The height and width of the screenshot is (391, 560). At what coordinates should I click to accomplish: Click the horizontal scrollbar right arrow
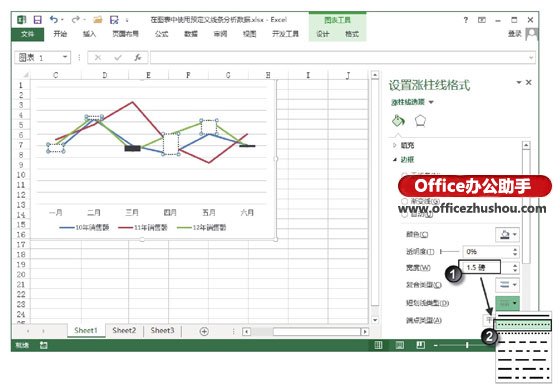coord(364,332)
